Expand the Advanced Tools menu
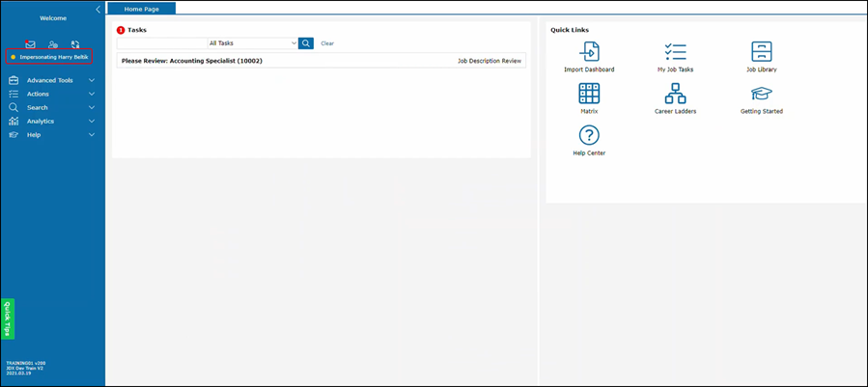868x387 pixels. [52, 80]
